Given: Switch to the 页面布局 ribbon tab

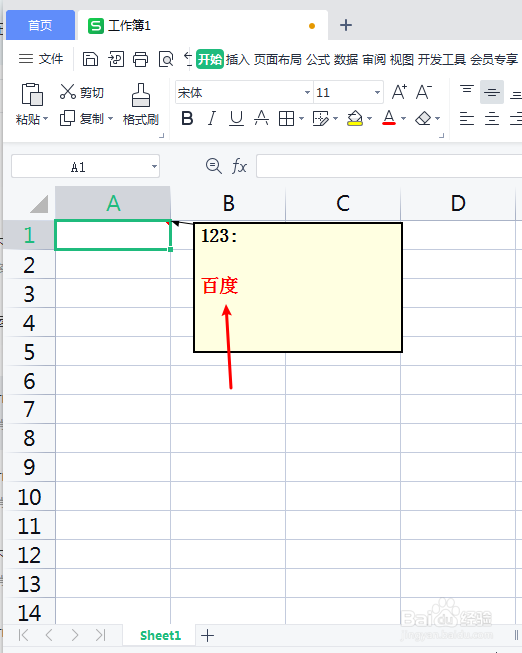Looking at the screenshot, I should [277, 59].
